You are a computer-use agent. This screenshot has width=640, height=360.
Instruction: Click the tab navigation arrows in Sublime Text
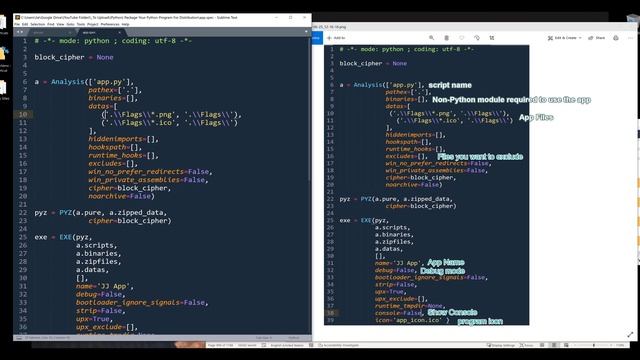point(20,32)
